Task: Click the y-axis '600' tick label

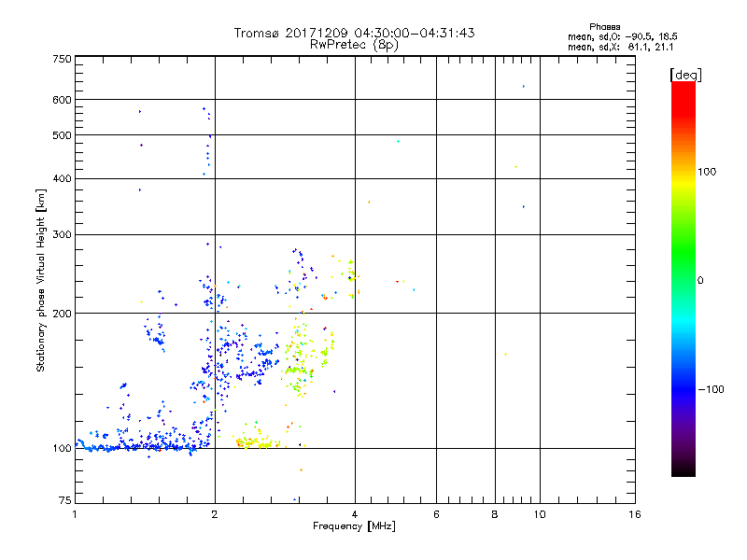Action: [62, 100]
